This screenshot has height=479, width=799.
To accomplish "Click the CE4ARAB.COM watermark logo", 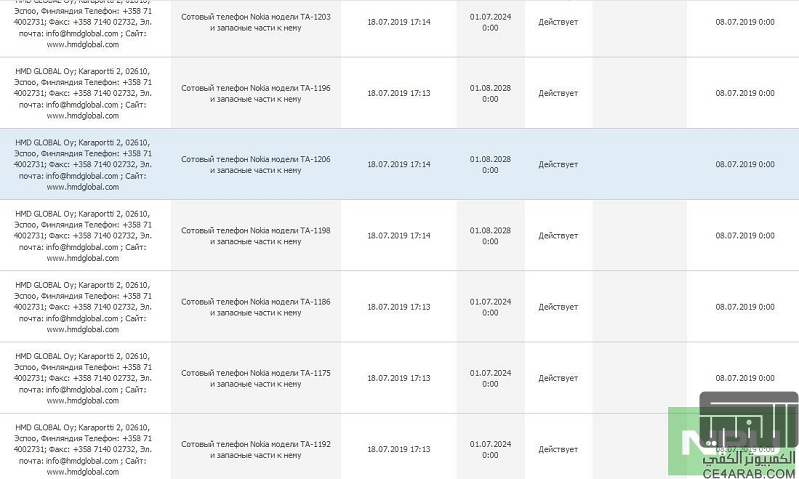I will 733,436.
